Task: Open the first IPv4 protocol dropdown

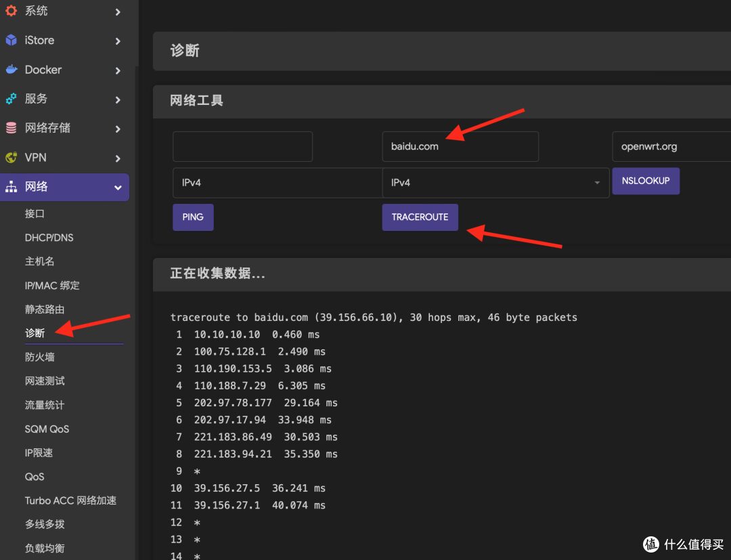Action: point(278,182)
